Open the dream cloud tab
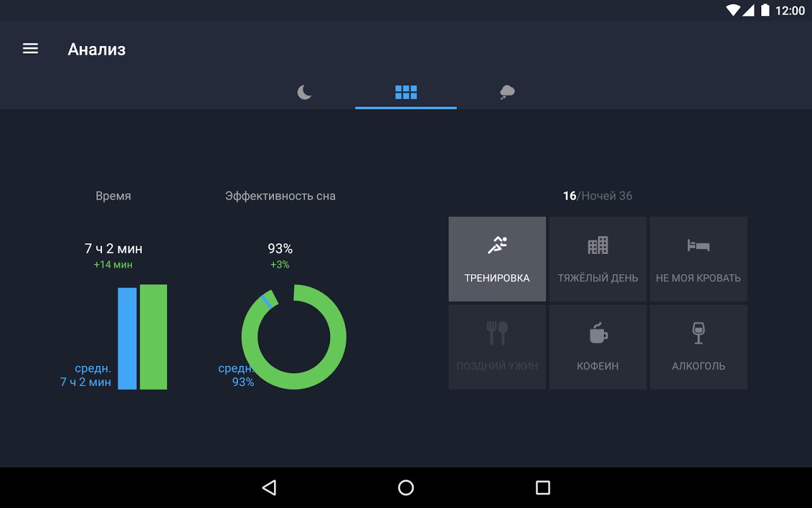The width and height of the screenshot is (812, 508). pyautogui.click(x=507, y=92)
